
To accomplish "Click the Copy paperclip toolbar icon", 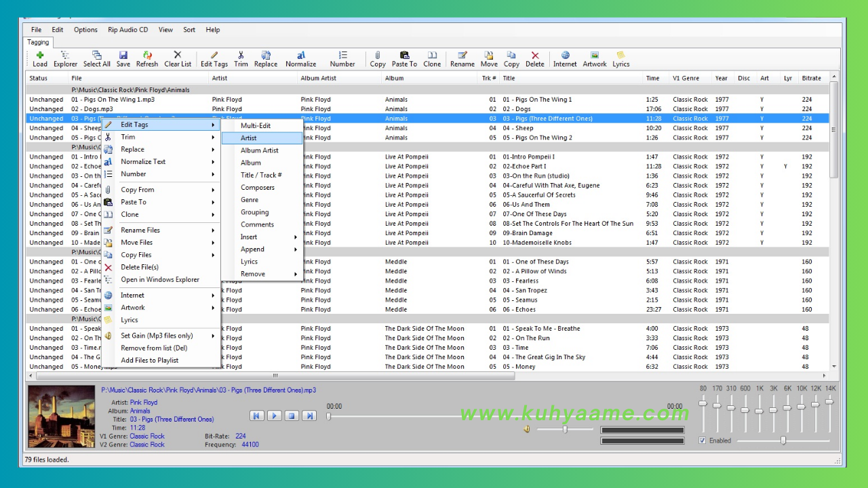I will (x=378, y=56).
